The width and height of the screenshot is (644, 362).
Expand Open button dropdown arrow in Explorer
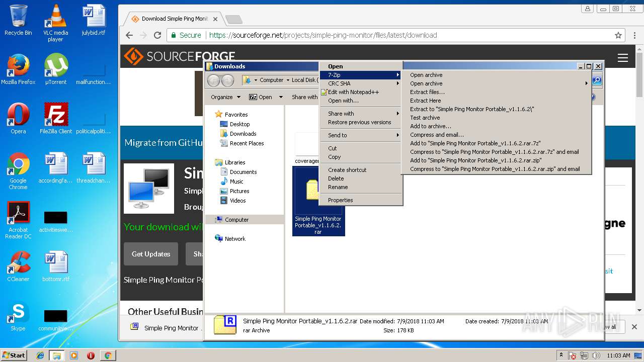pos(281,97)
